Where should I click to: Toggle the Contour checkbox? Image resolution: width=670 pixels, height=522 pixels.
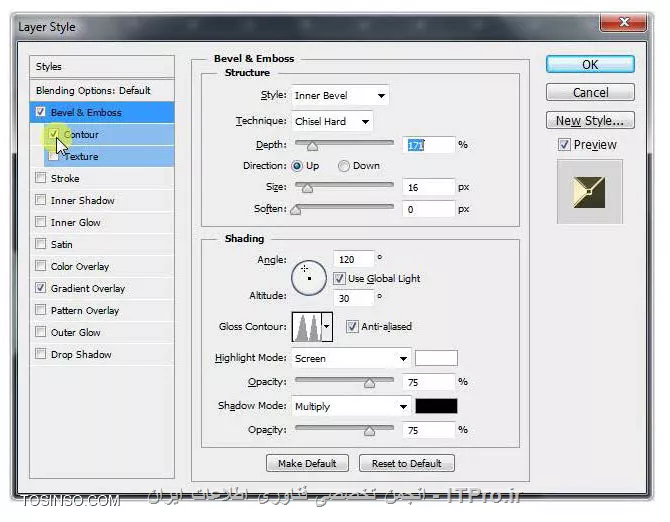(53, 134)
